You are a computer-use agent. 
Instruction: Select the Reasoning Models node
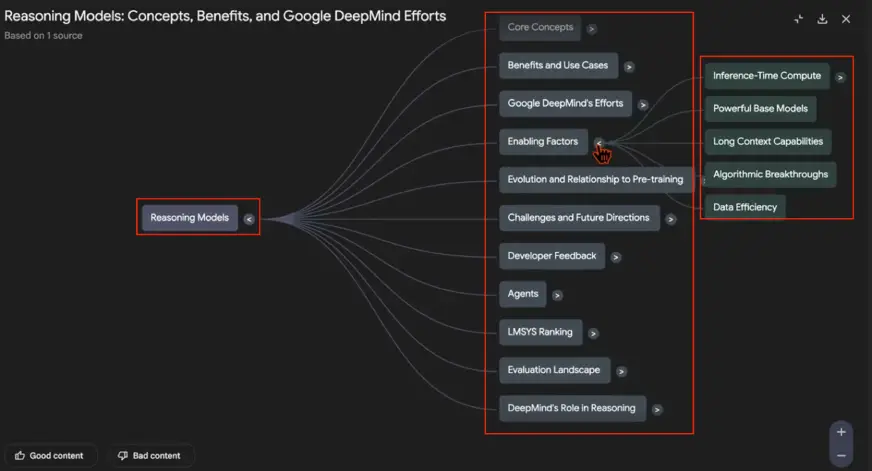(x=190, y=217)
